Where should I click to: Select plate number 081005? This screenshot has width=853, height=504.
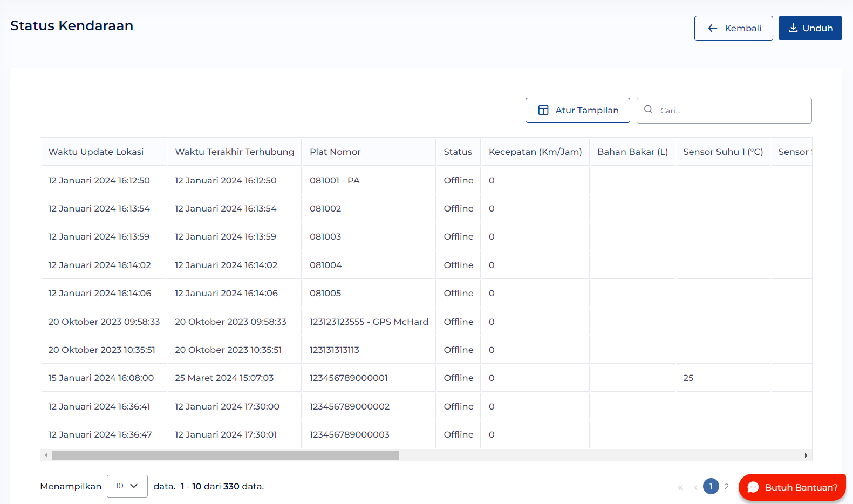tap(325, 293)
